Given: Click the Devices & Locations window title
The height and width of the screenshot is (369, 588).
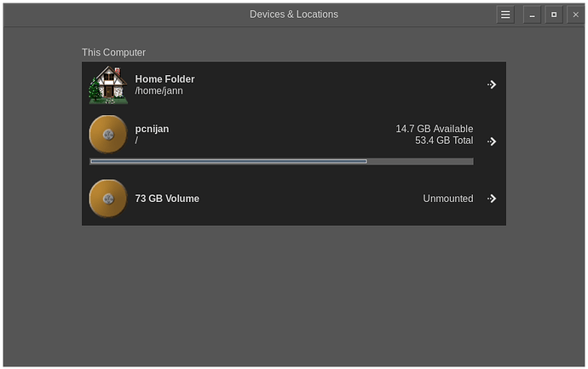Looking at the screenshot, I should tap(293, 14).
